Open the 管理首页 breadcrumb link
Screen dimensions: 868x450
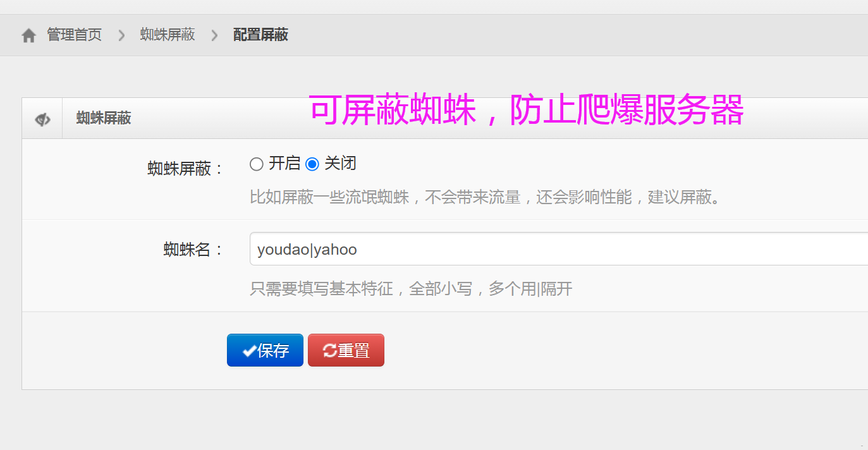click(x=74, y=35)
